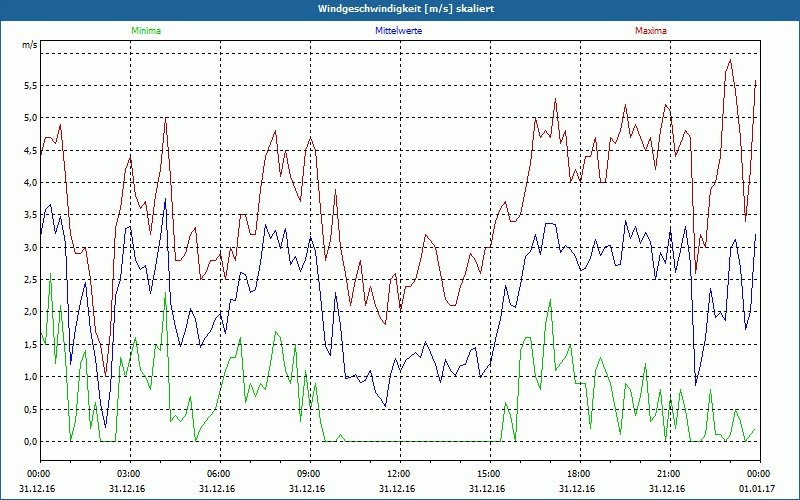Click the y-axis value '4,5'
This screenshot has height=500, width=800.
click(x=31, y=151)
